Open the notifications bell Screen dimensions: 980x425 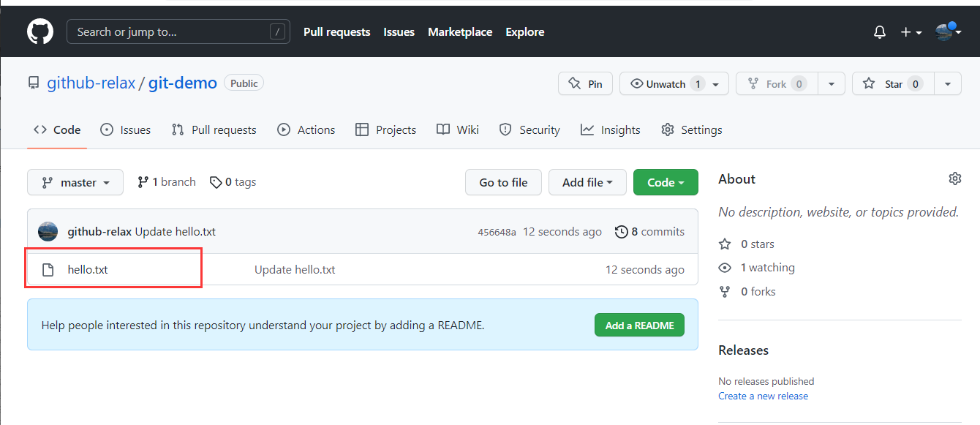click(x=880, y=32)
